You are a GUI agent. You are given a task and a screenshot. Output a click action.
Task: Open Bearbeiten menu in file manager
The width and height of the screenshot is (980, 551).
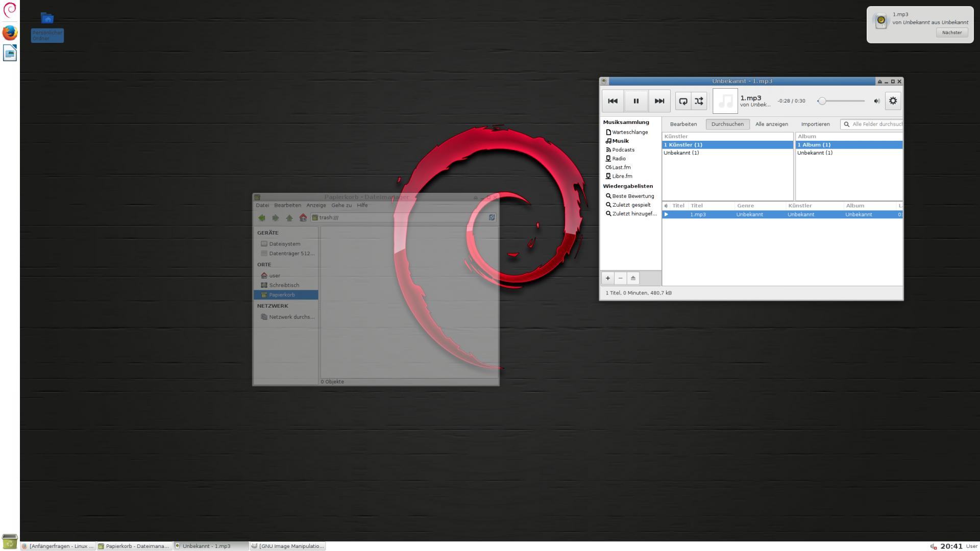pos(287,206)
